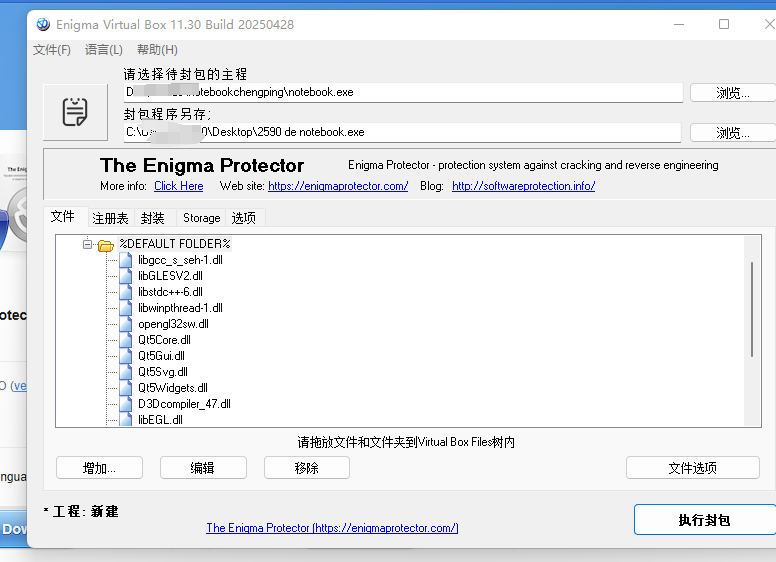Screen dimensions: 776x562
Task: Select the %DEFAULT FOLDER% tree item
Action: pyautogui.click(x=175, y=244)
